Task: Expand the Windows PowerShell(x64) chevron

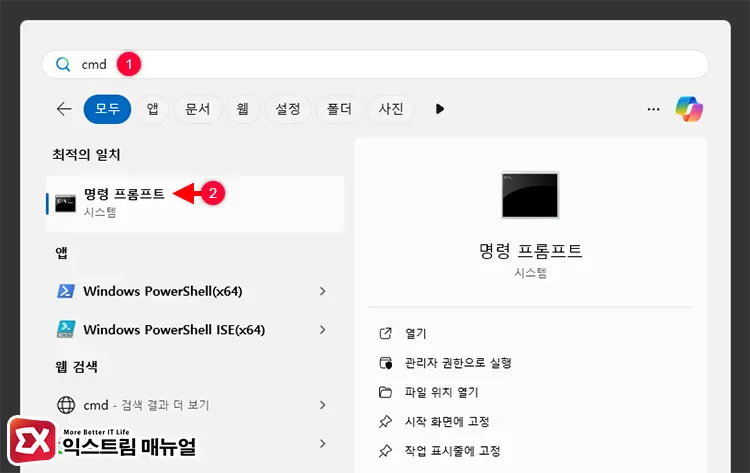Action: click(323, 291)
